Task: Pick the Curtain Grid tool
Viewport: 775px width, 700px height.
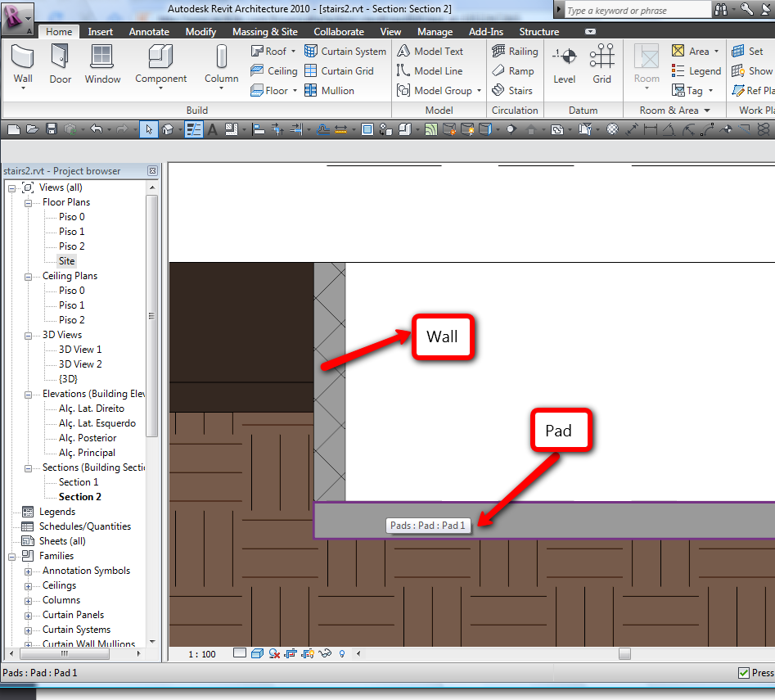Action: point(339,71)
